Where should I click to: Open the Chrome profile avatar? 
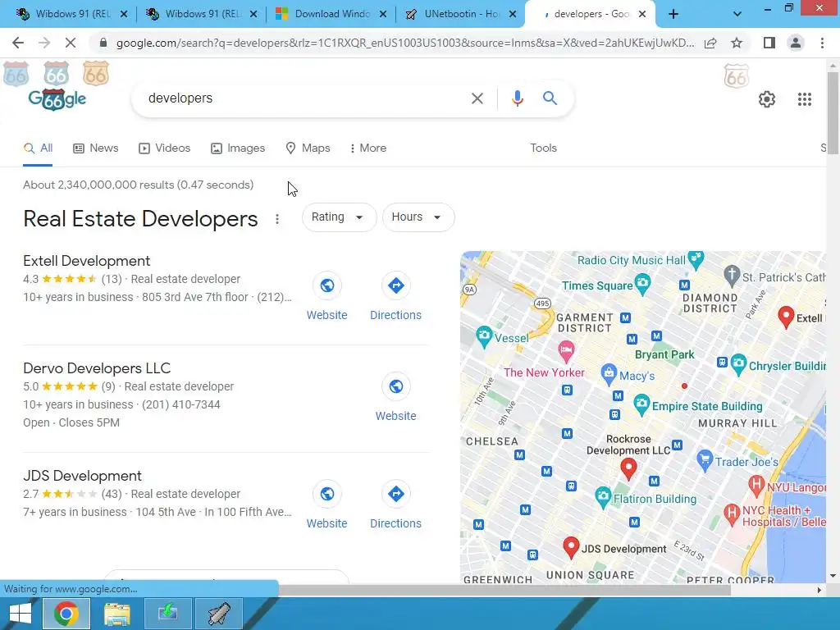point(796,43)
